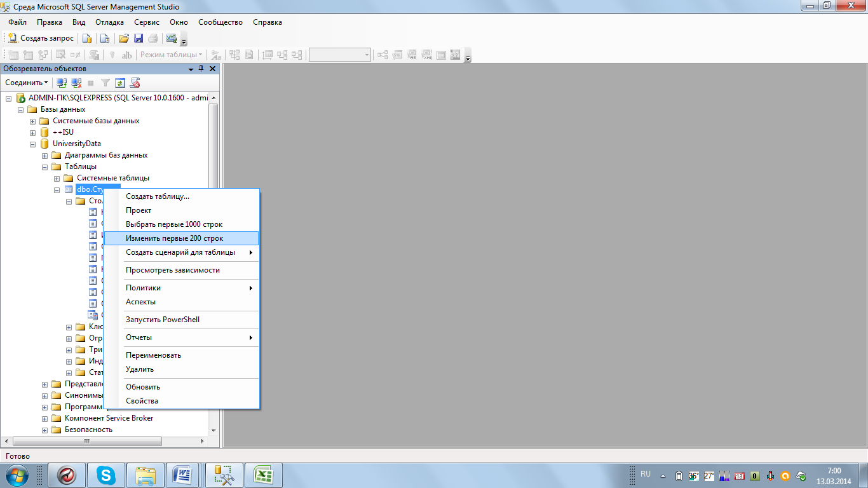Click the Создать запрос button
This screenshot has width=868, height=488.
pos(41,38)
